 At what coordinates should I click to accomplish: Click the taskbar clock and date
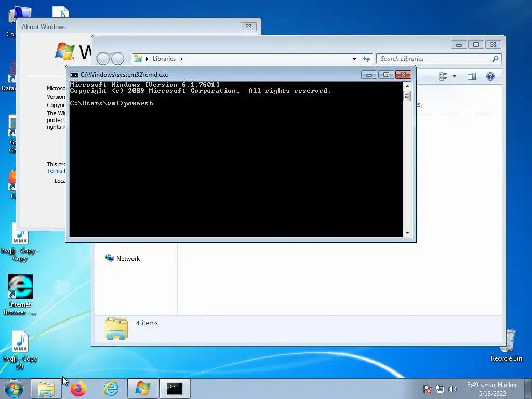tap(492, 389)
